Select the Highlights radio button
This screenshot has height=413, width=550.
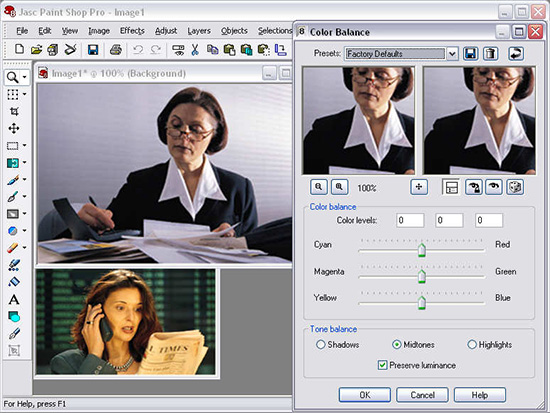click(472, 345)
